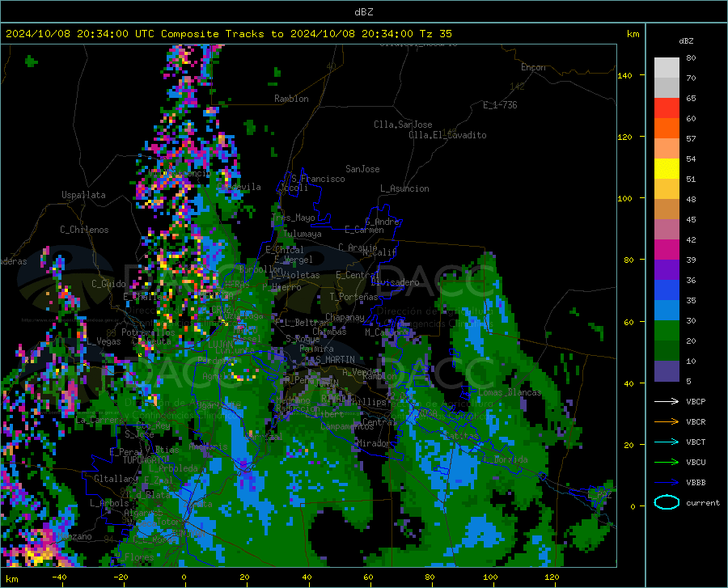The image size is (728, 588).
Task: Click the timestamp header '2024/10/08 20:34:00 UTC Composite Tracks'
Action: (134, 34)
